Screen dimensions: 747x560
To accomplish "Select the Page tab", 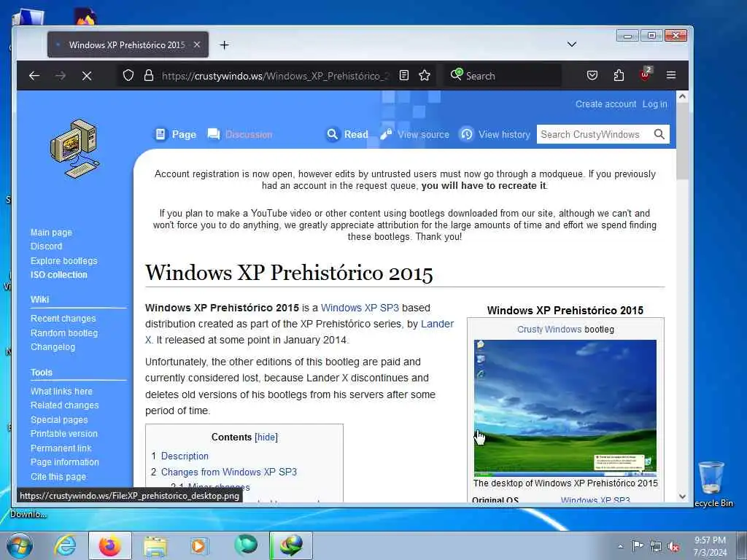I will point(175,134).
